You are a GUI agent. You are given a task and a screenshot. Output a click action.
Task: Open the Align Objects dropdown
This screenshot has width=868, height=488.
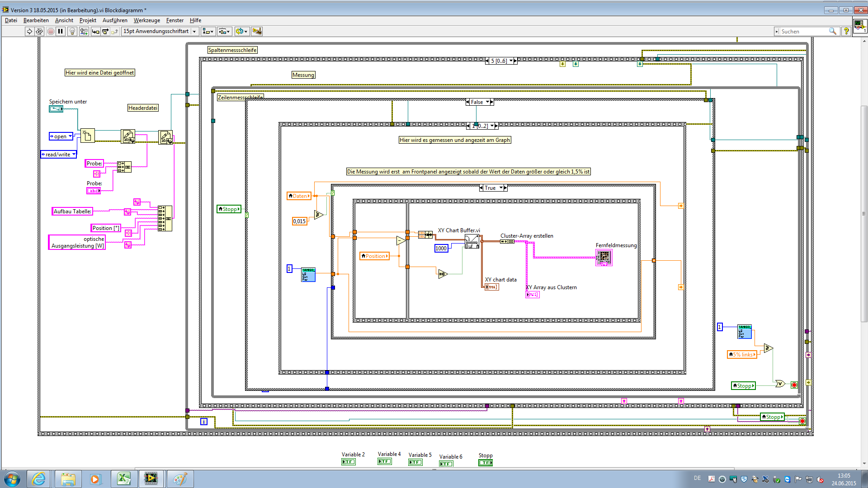point(208,31)
